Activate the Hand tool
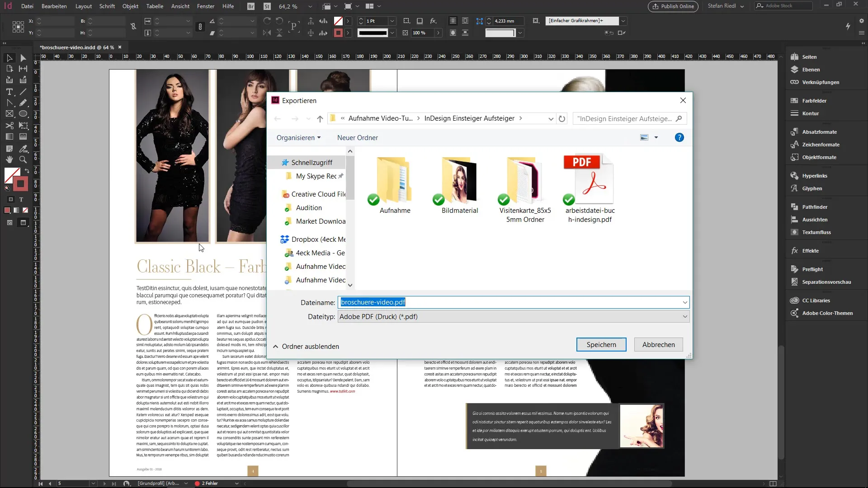 [x=9, y=160]
